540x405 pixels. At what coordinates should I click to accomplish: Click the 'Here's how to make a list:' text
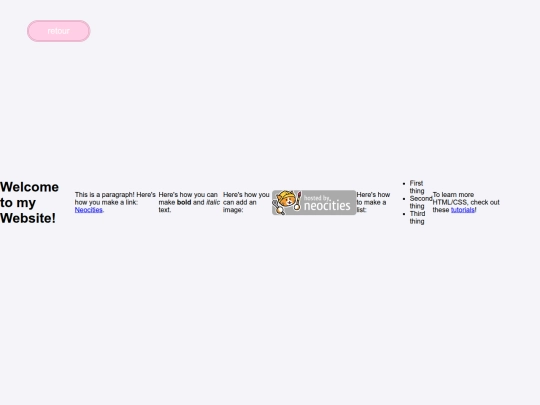(x=373, y=202)
